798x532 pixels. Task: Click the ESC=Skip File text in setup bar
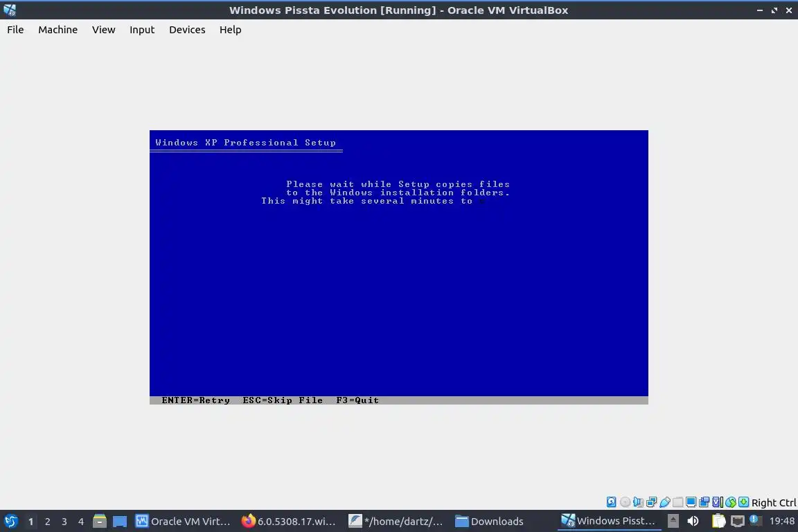point(283,400)
